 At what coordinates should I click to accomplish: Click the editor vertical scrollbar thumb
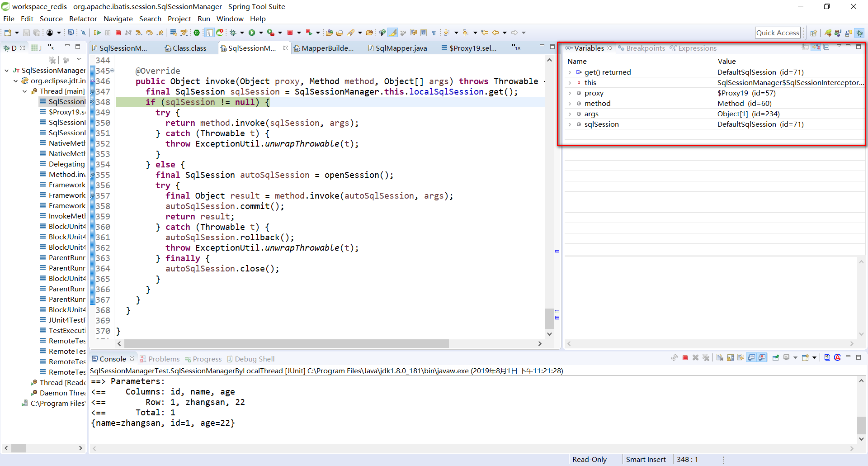tap(549, 319)
